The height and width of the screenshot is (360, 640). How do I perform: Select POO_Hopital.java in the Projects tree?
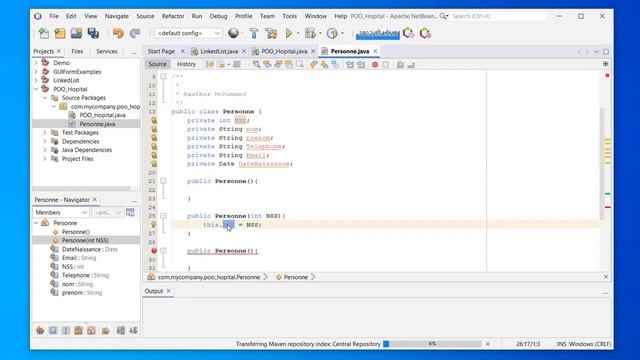tap(102, 115)
